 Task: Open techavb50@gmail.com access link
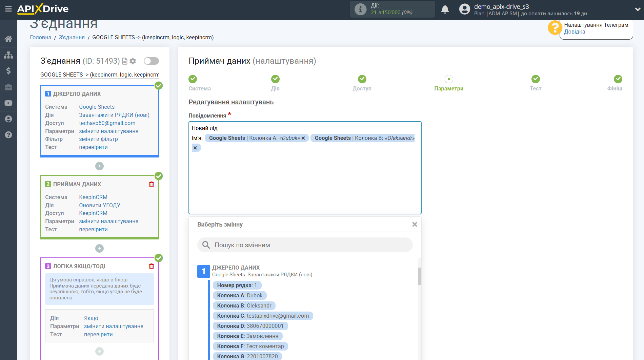[107, 123]
